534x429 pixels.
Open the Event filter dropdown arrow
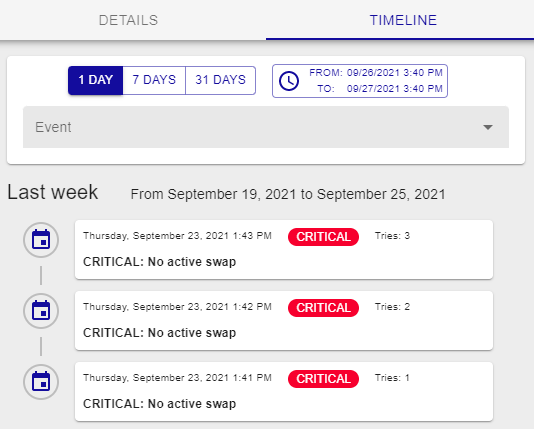tap(488, 127)
